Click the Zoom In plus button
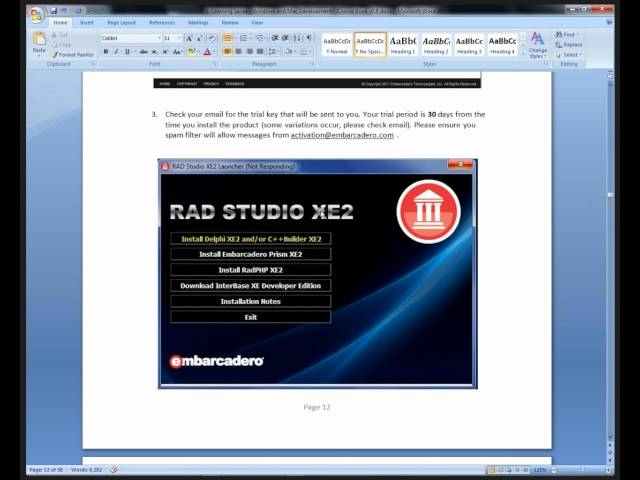640x480 pixels. [608, 470]
